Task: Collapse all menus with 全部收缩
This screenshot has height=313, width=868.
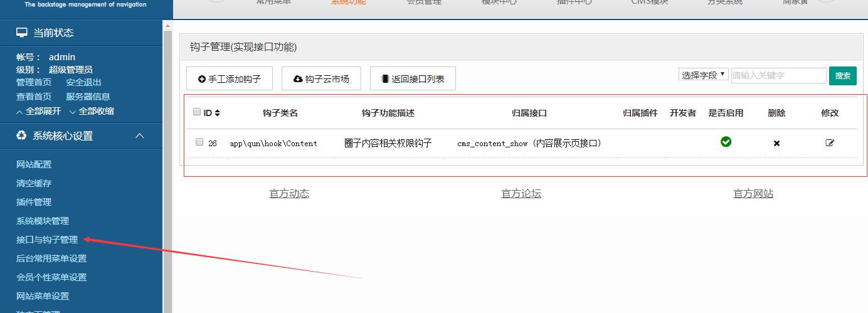Action: point(92,111)
